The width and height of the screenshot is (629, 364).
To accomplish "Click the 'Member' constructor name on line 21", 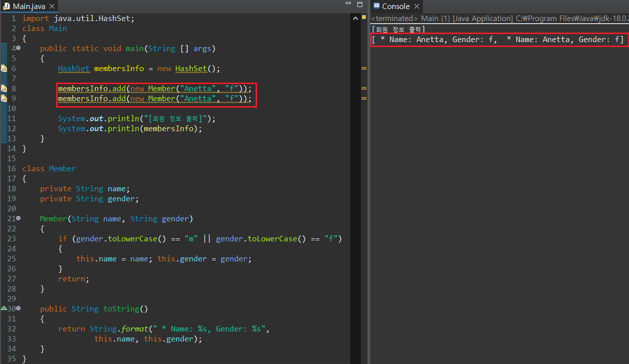I will [x=54, y=219].
